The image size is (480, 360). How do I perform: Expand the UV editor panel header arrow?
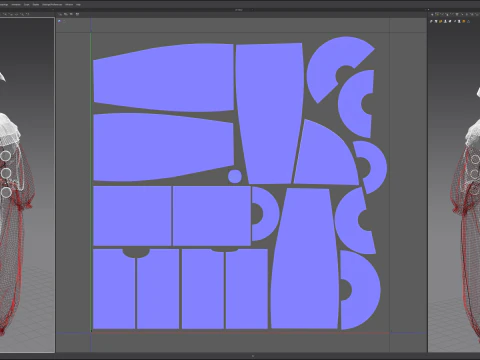click(252, 10)
